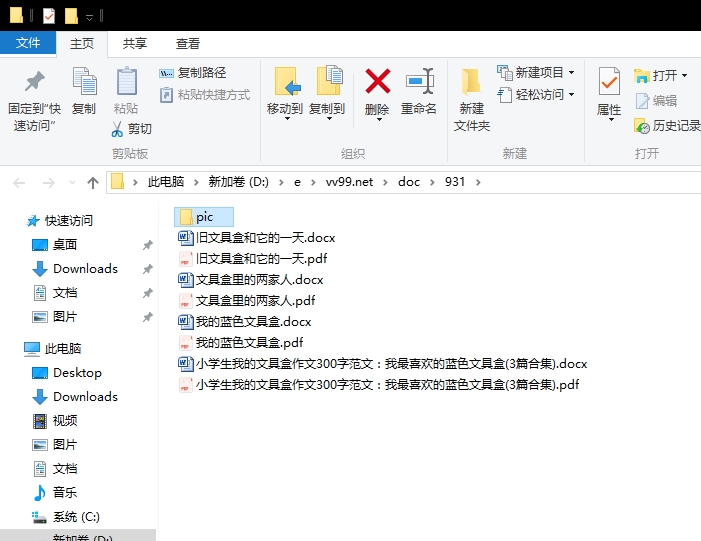The image size is (701, 541).
Task: Expand the Open dropdown arrow
Action: [x=684, y=76]
